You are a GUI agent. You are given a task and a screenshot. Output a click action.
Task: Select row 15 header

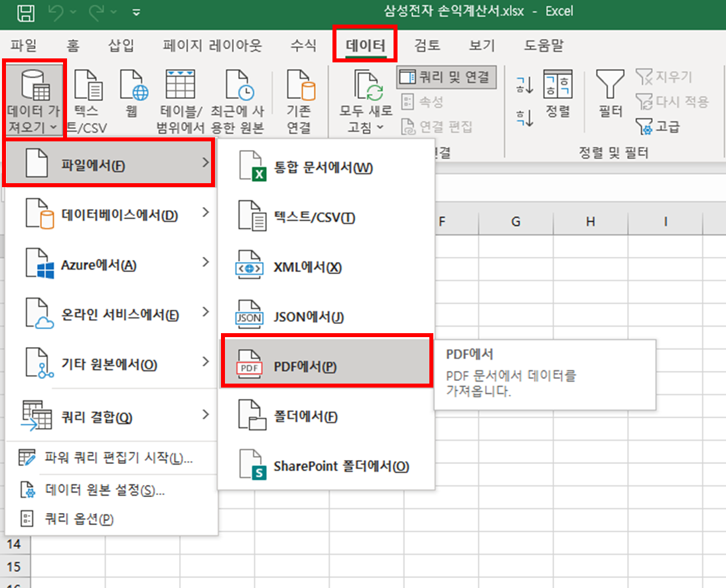(x=15, y=566)
